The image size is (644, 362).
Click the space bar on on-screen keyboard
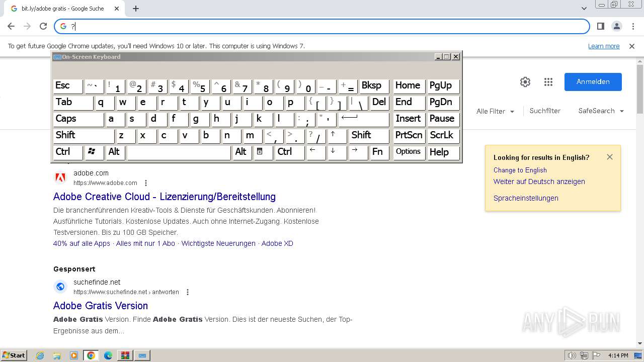coord(179,152)
